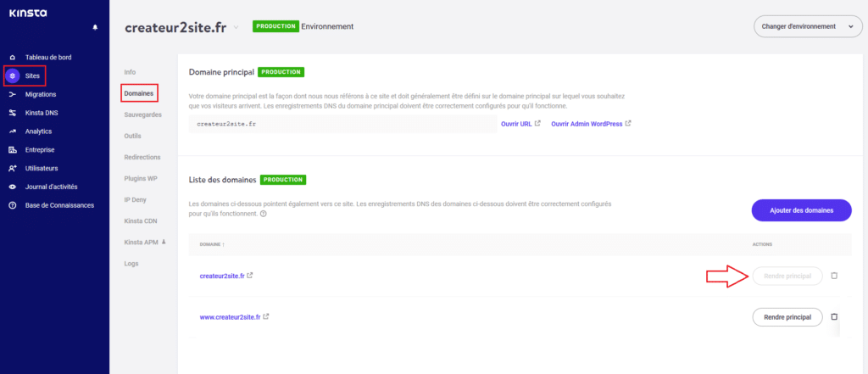Click help question icon in Liste des domaines
This screenshot has height=374, width=868.
(263, 214)
